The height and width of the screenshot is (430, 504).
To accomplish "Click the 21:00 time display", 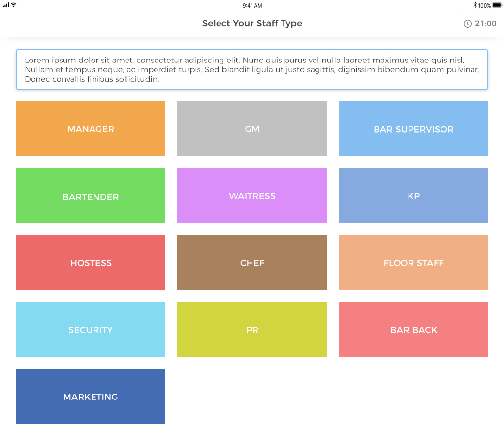I will [486, 24].
